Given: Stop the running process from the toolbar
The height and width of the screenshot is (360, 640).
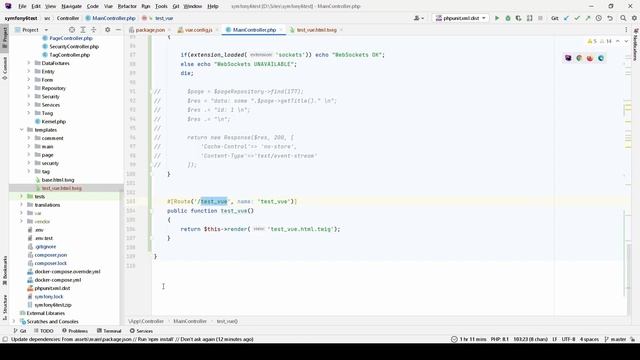Looking at the screenshot, I should [540, 18].
